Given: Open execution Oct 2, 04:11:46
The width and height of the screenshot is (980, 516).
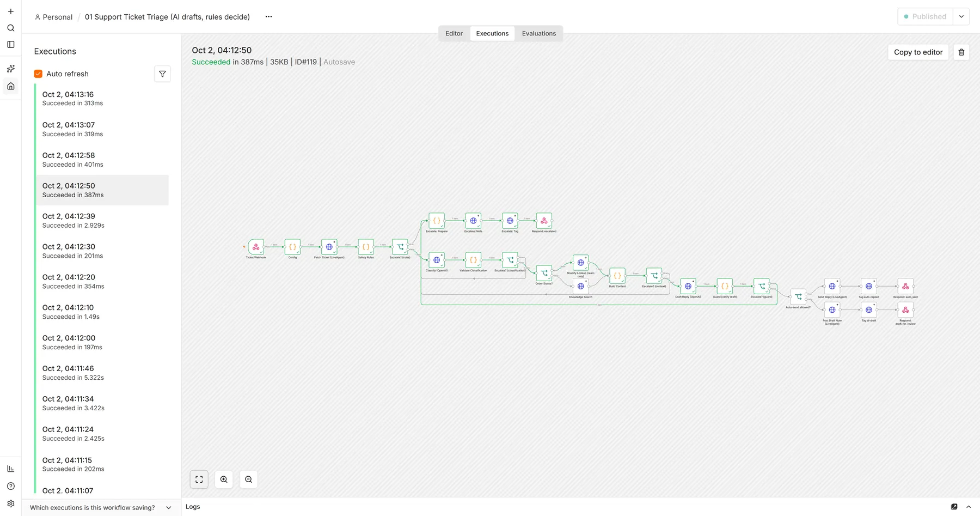Looking at the screenshot, I should click(102, 373).
